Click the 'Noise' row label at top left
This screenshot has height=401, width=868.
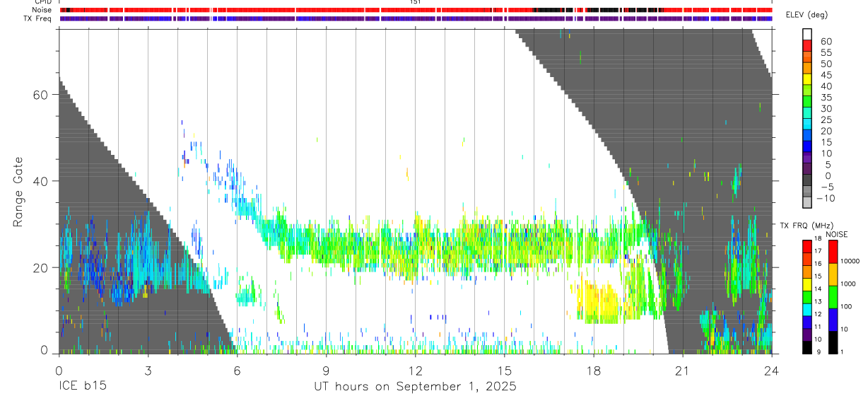(x=42, y=10)
